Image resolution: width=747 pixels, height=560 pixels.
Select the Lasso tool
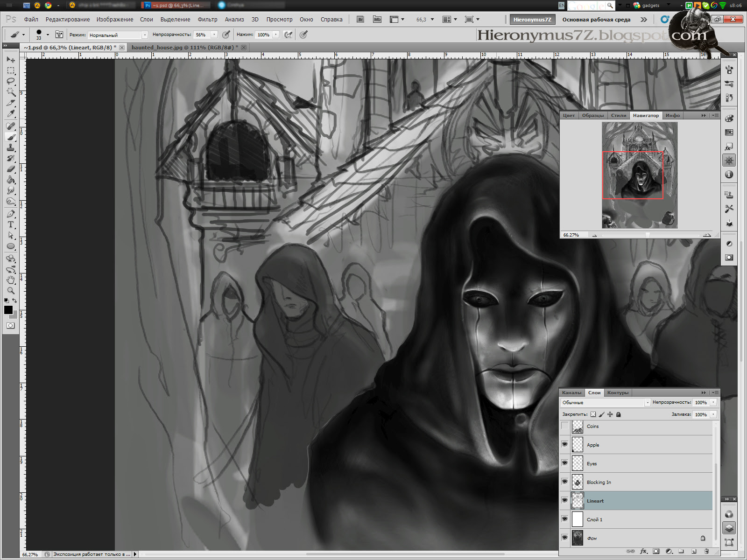pyautogui.click(x=10, y=81)
